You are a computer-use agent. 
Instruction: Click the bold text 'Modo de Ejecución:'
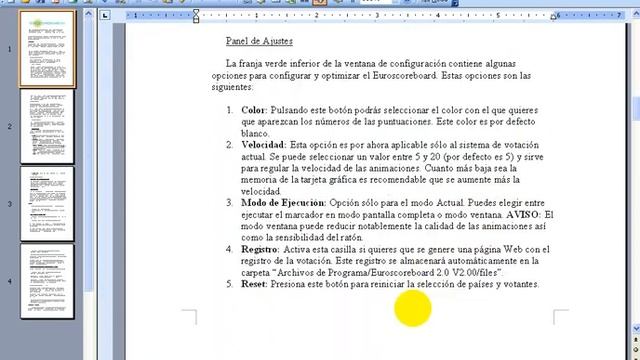(283, 203)
